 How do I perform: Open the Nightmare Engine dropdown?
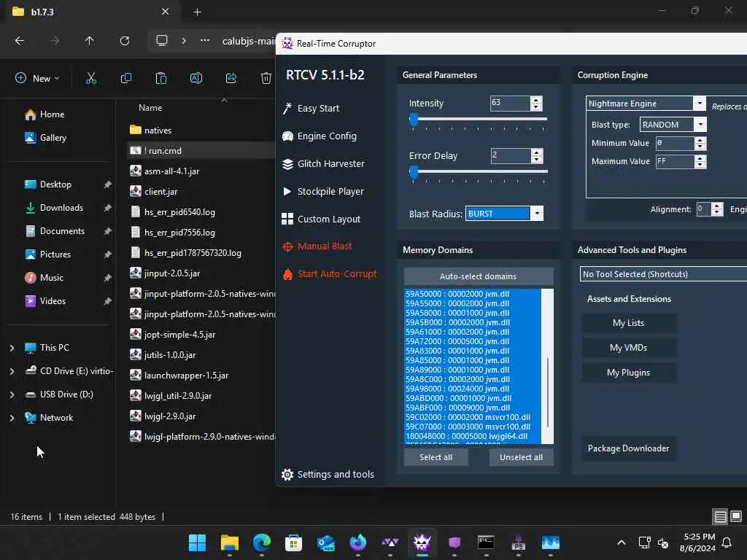pyautogui.click(x=700, y=104)
